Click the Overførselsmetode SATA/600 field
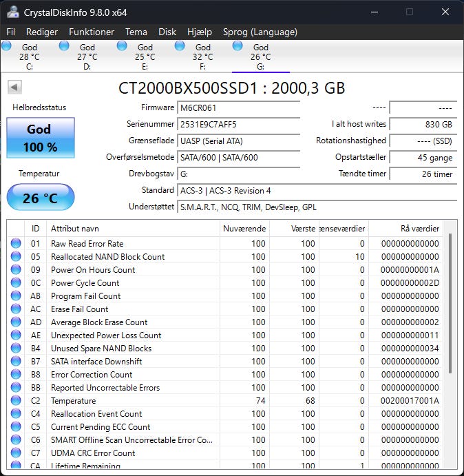The image size is (464, 476). pyautogui.click(x=238, y=158)
